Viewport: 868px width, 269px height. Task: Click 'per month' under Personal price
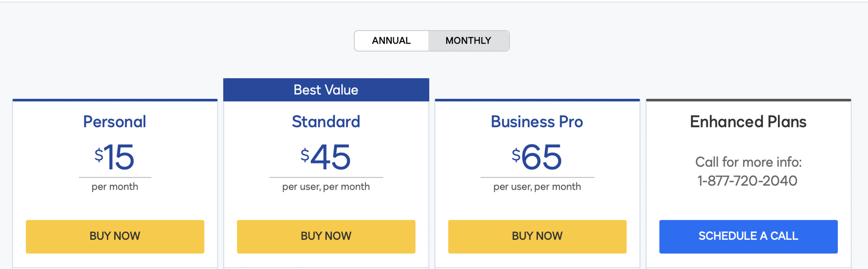point(115,187)
